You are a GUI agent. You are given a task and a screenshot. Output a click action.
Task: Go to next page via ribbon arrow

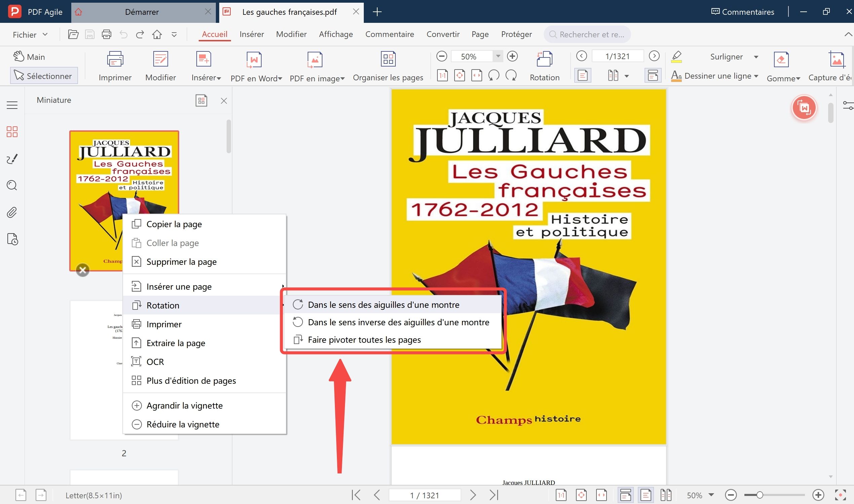pyautogui.click(x=654, y=56)
